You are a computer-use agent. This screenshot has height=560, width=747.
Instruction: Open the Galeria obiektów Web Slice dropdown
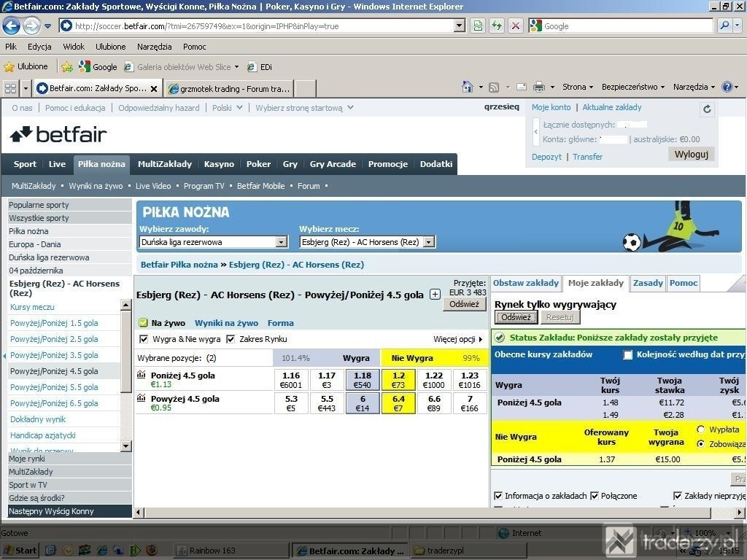236,67
